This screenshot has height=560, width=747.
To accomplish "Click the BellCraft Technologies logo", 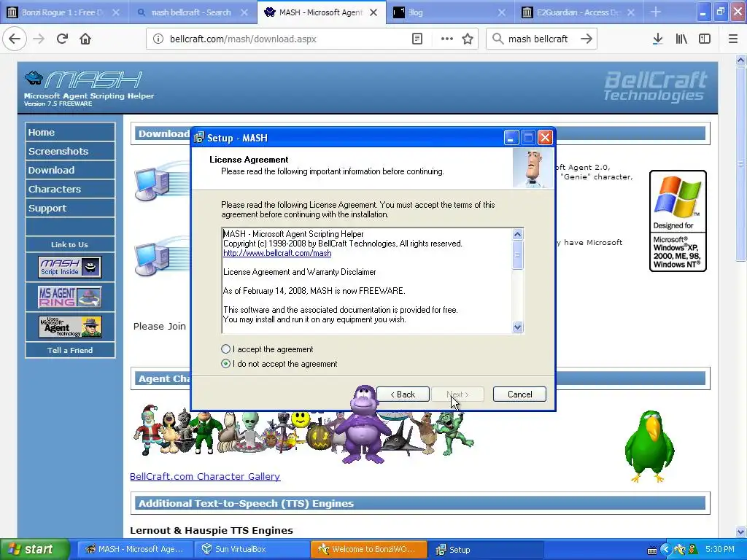I will pos(655,86).
